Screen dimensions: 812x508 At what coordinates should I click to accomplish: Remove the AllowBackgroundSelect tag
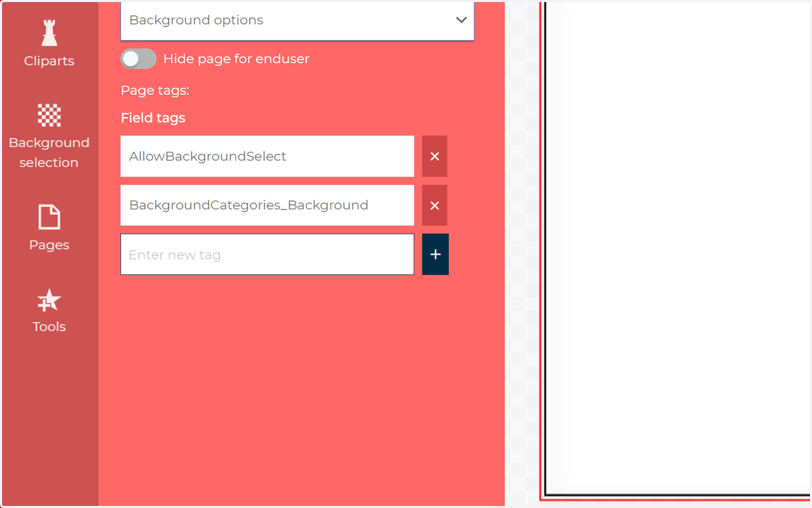(x=434, y=156)
